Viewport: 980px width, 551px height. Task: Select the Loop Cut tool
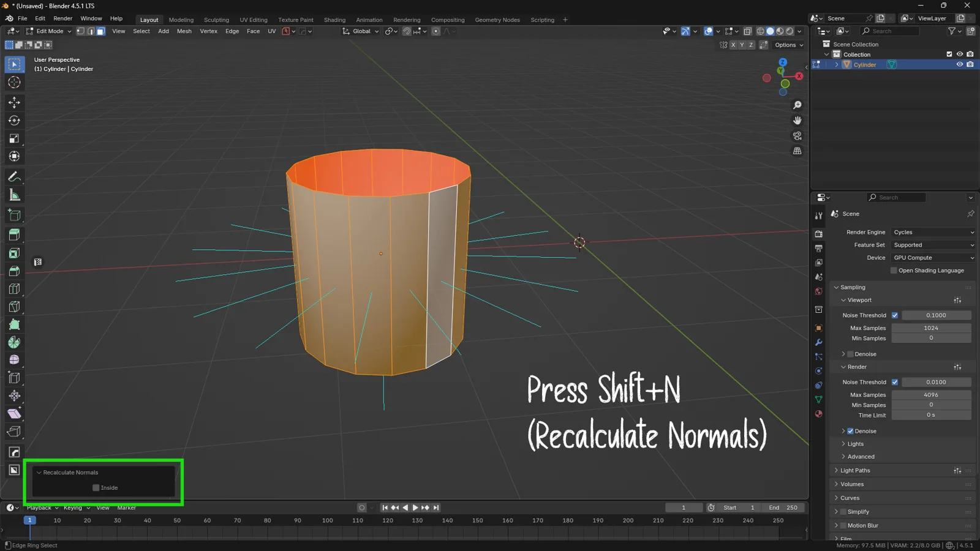pos(14,289)
